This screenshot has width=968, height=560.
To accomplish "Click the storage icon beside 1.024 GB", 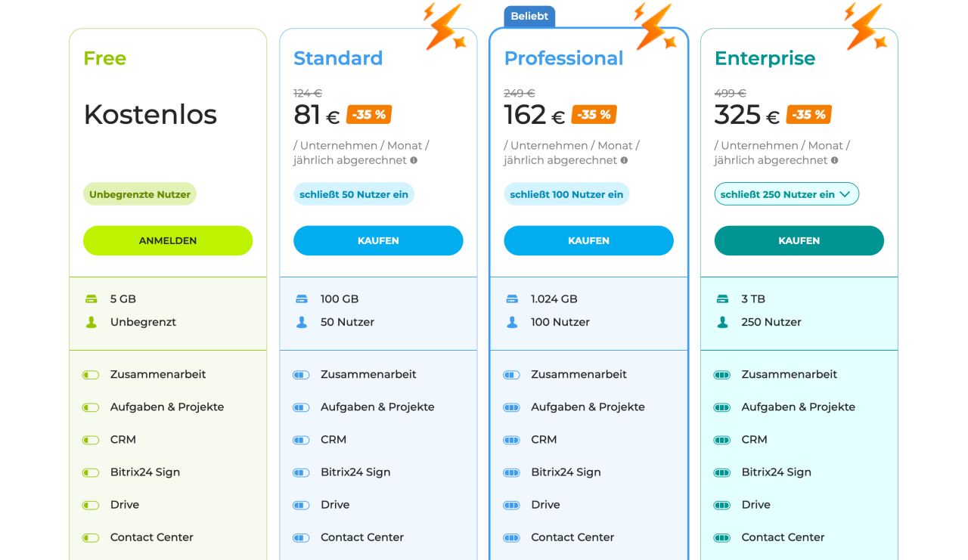I will pyautogui.click(x=512, y=299).
